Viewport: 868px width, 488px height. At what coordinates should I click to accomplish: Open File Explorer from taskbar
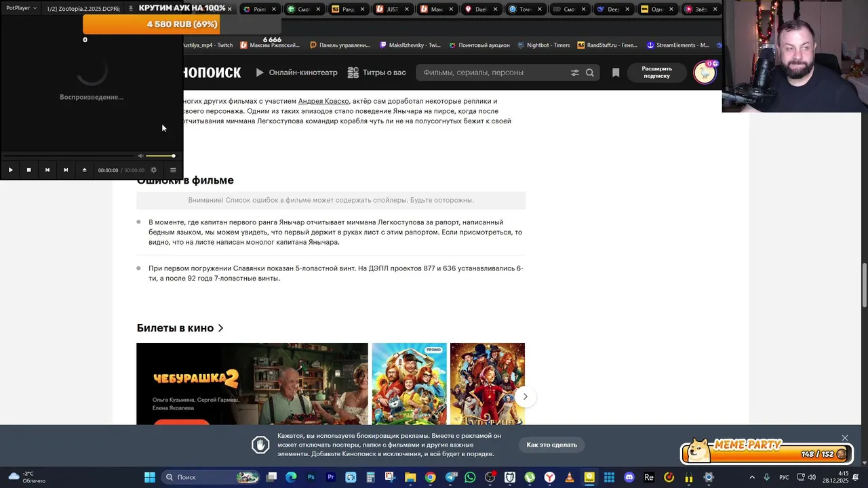410,477
